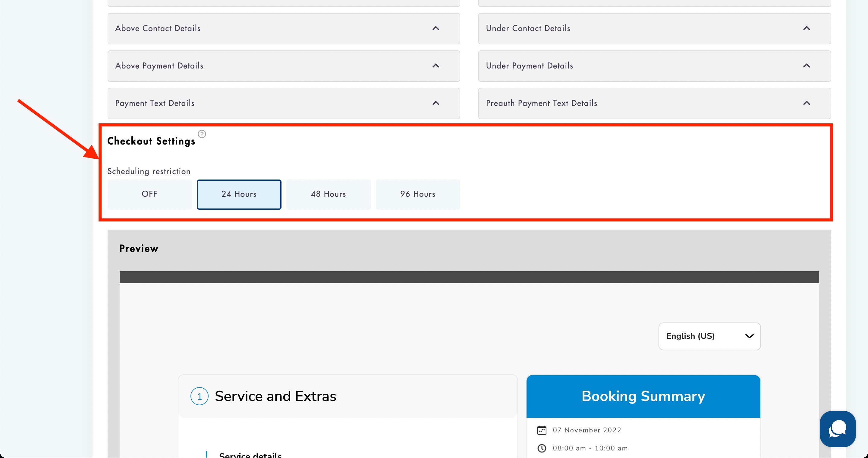
Task: Click the Payment Text Details label
Action: 155,103
